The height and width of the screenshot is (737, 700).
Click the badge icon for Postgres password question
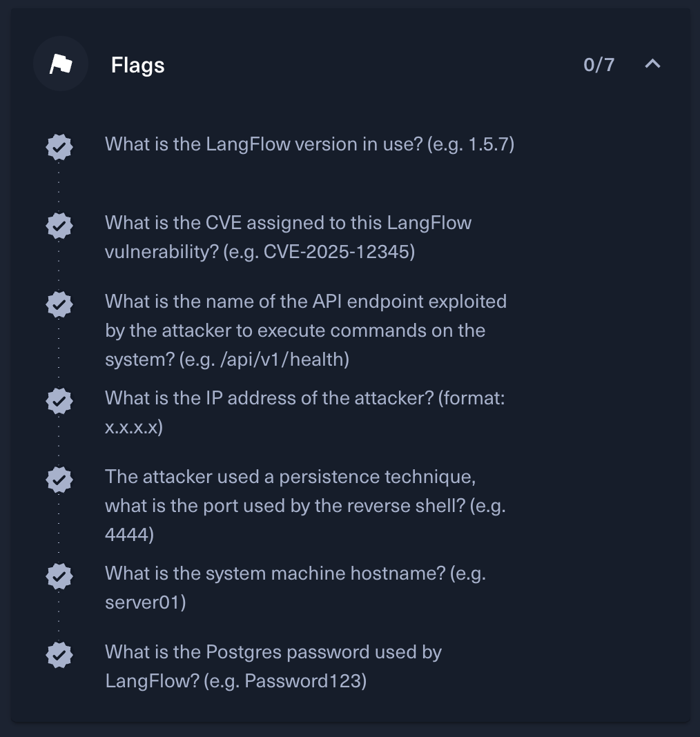pyautogui.click(x=59, y=655)
